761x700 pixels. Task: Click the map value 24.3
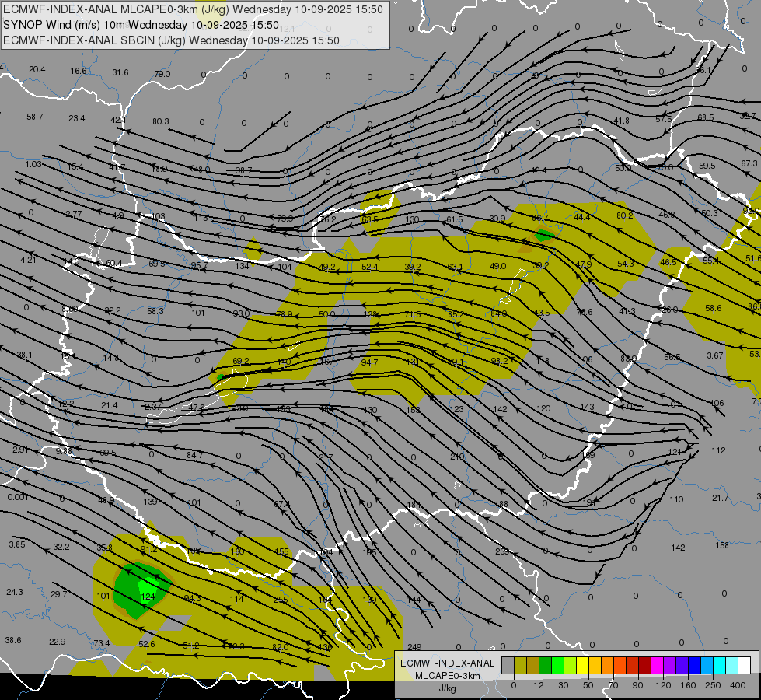click(15, 592)
